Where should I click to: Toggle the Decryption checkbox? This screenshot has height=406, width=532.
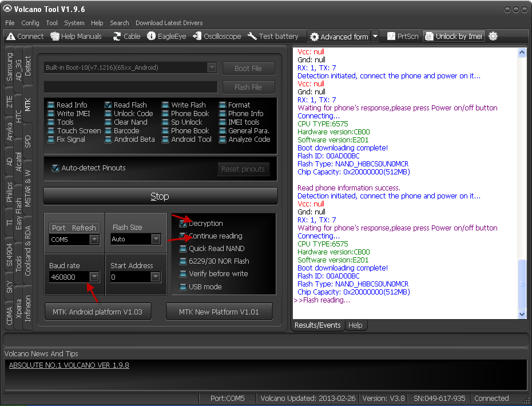[x=183, y=223]
